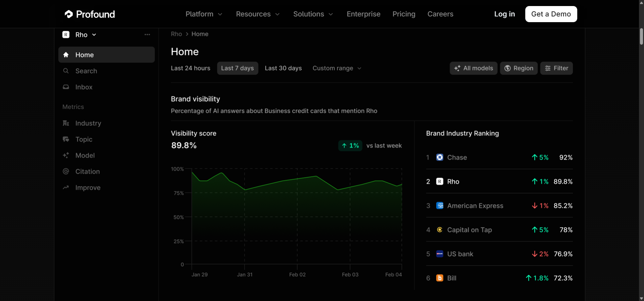Select the Last 24 hours range
Image resolution: width=644 pixels, height=301 pixels.
coord(191,68)
